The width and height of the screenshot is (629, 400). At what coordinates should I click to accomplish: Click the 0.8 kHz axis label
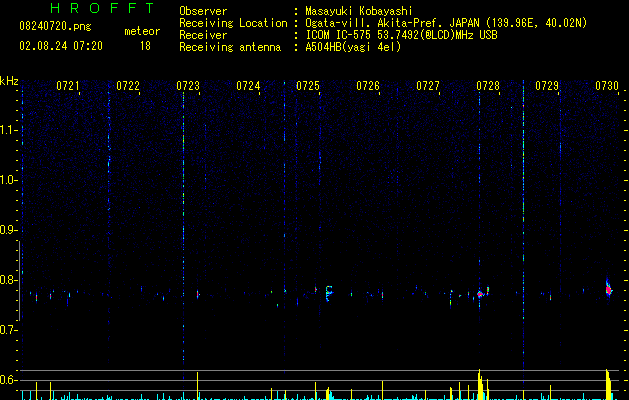click(7, 280)
